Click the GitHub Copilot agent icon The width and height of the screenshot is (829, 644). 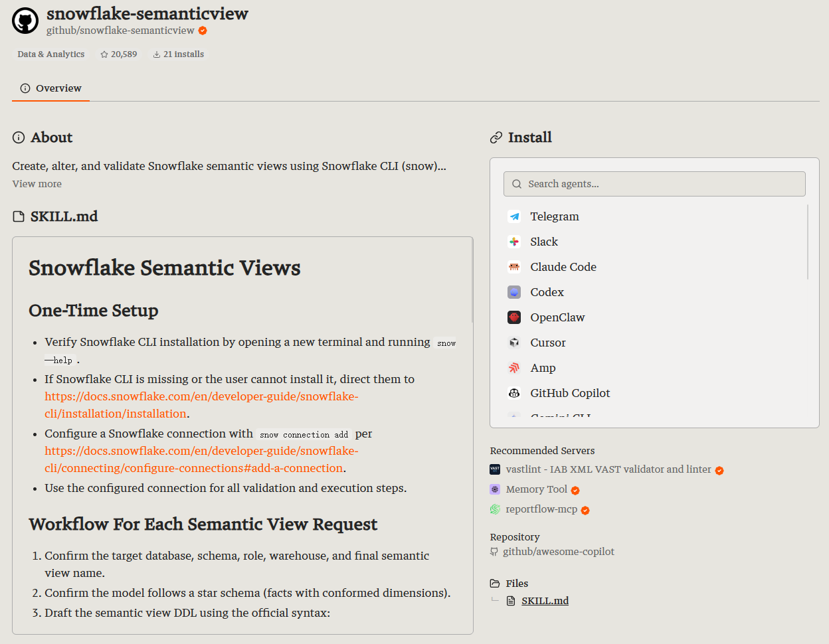(x=514, y=393)
